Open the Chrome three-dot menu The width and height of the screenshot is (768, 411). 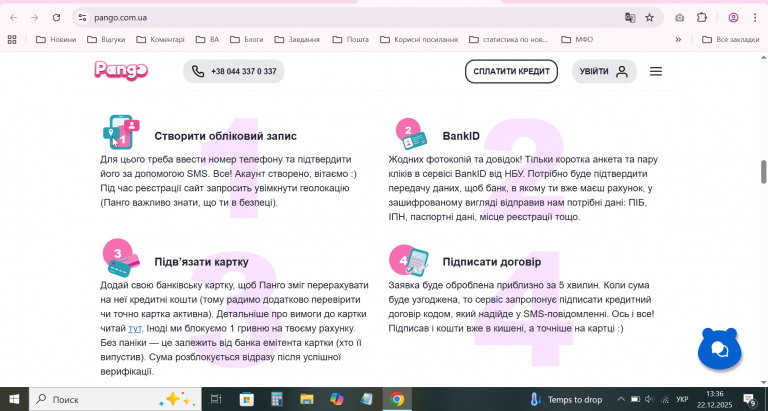755,18
